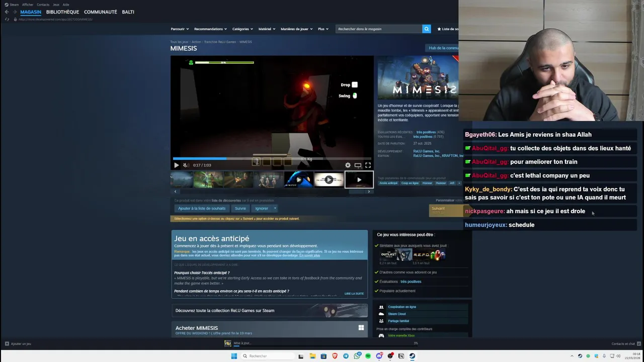This screenshot has width=644, height=362.
Task: Expand the Recommandations dropdown
Action: coord(210,29)
